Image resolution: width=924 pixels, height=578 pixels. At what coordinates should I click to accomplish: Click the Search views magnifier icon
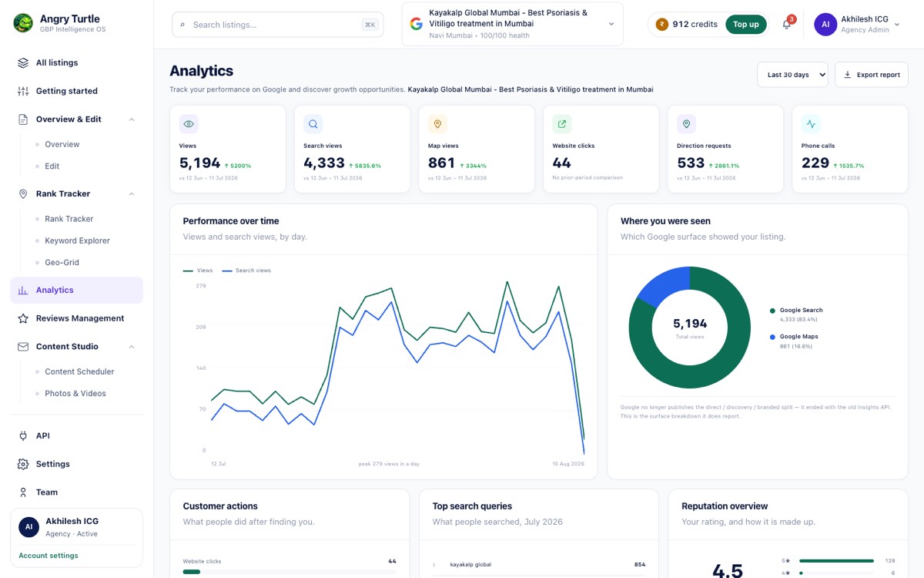click(313, 124)
